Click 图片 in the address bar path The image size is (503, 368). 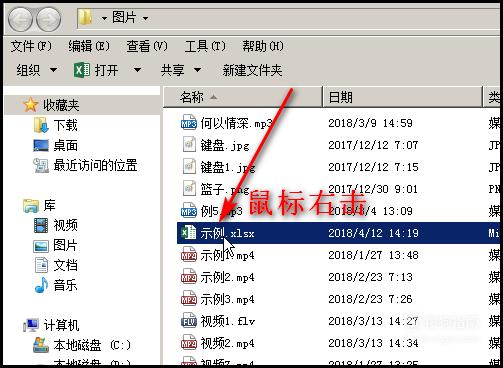(124, 17)
